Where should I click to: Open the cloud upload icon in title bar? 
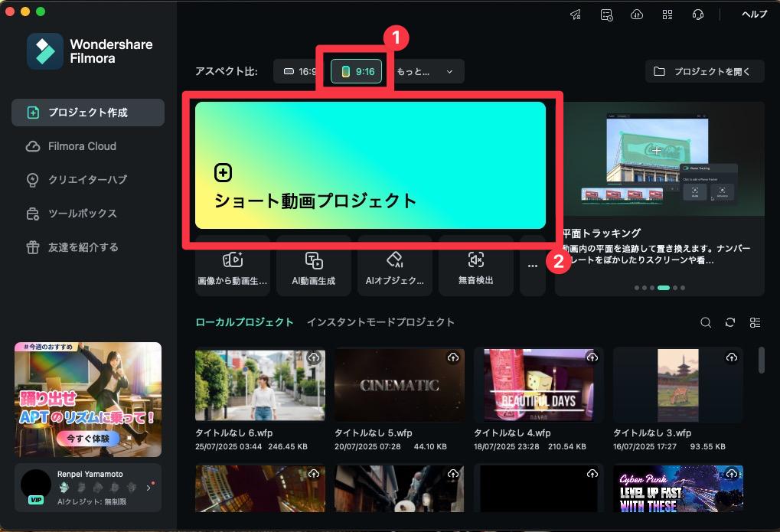coord(637,15)
